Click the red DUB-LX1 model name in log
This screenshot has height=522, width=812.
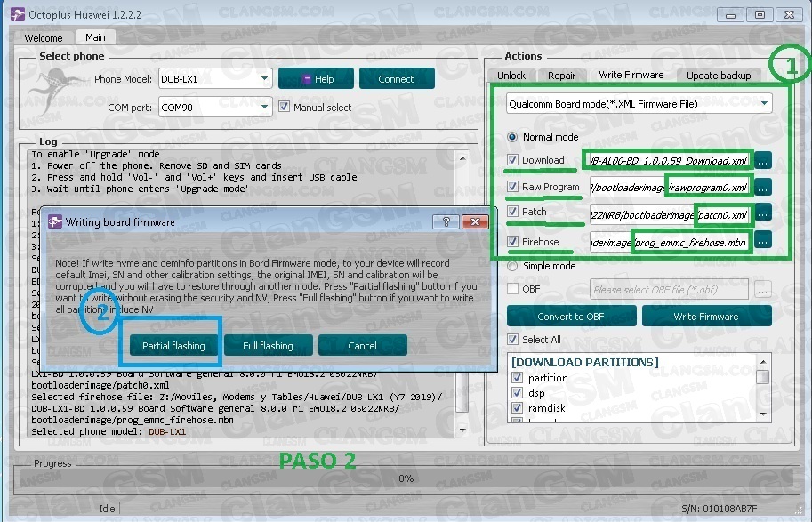coord(166,431)
